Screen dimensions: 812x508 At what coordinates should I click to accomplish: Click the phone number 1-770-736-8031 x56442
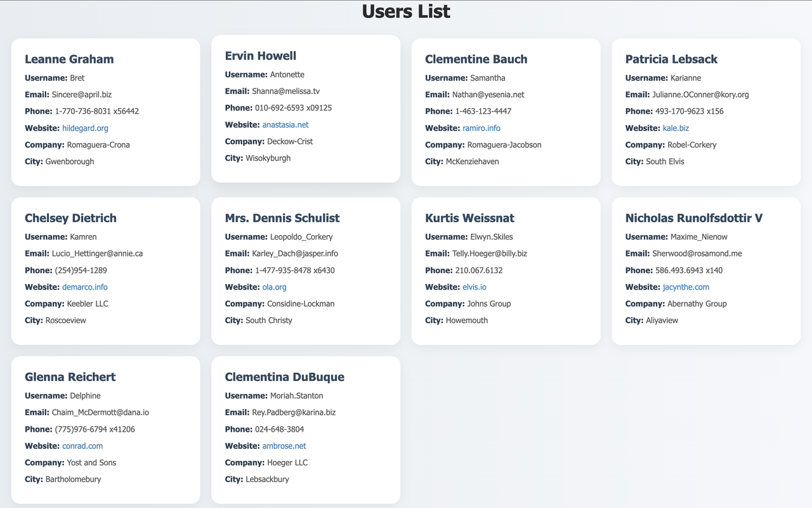pos(97,111)
